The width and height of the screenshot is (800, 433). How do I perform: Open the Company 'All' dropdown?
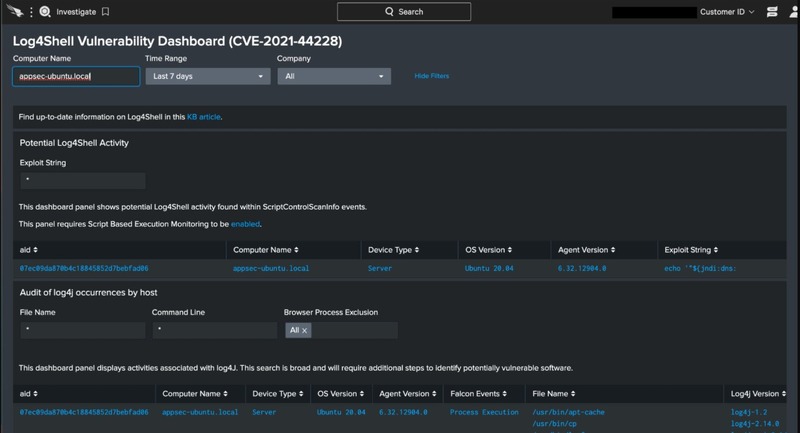coord(334,76)
